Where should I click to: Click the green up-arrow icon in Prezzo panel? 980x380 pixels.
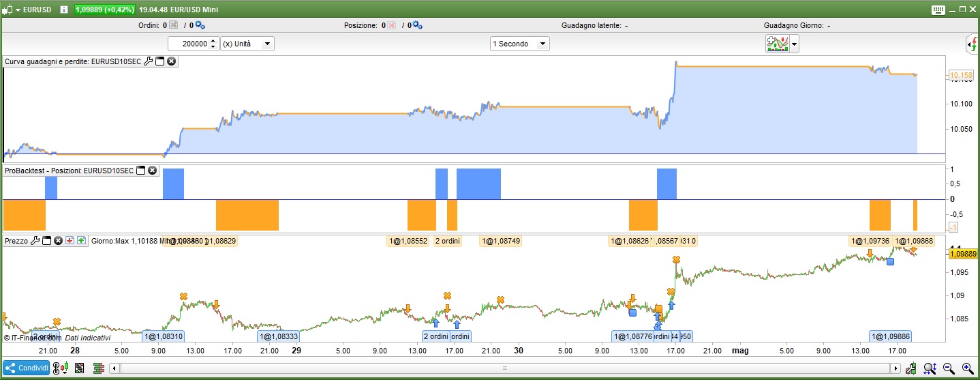pos(81,241)
